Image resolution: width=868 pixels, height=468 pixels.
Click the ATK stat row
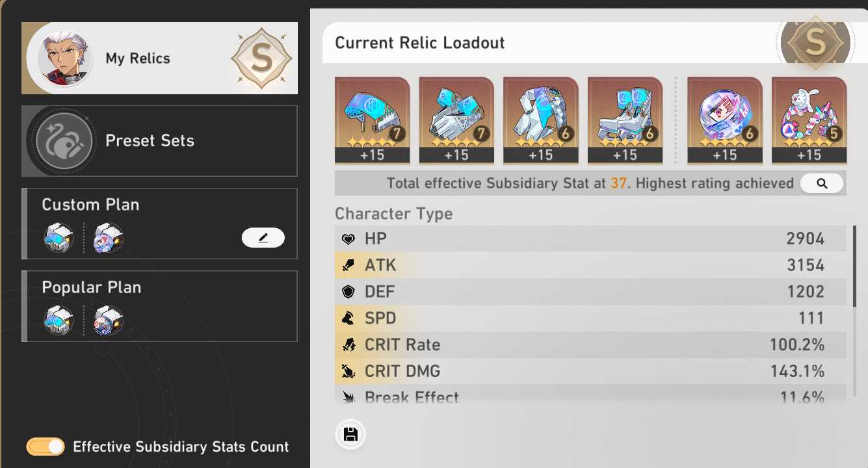(590, 265)
